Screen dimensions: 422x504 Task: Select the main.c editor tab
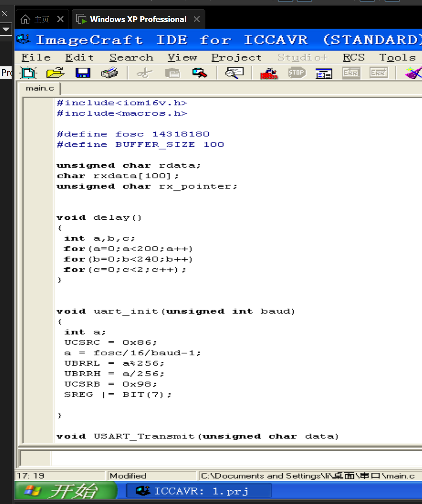pyautogui.click(x=40, y=88)
